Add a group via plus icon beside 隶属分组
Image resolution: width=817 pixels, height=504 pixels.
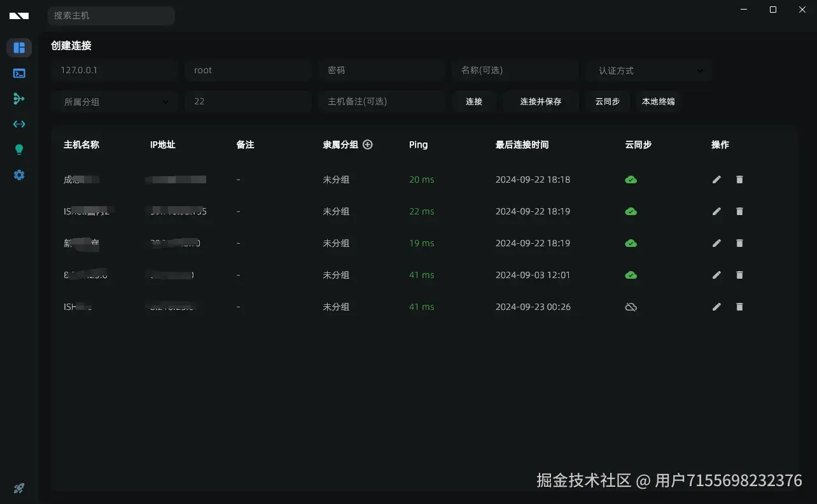pyautogui.click(x=368, y=144)
